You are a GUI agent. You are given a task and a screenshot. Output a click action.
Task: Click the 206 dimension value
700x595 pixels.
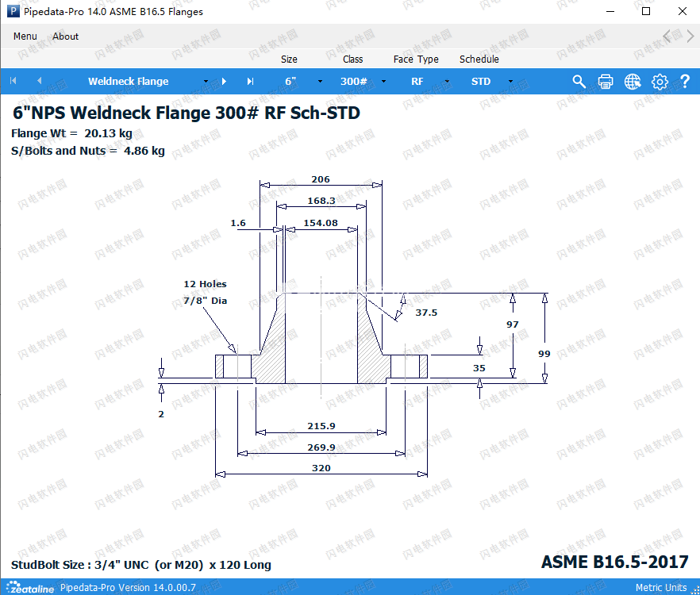[321, 179]
